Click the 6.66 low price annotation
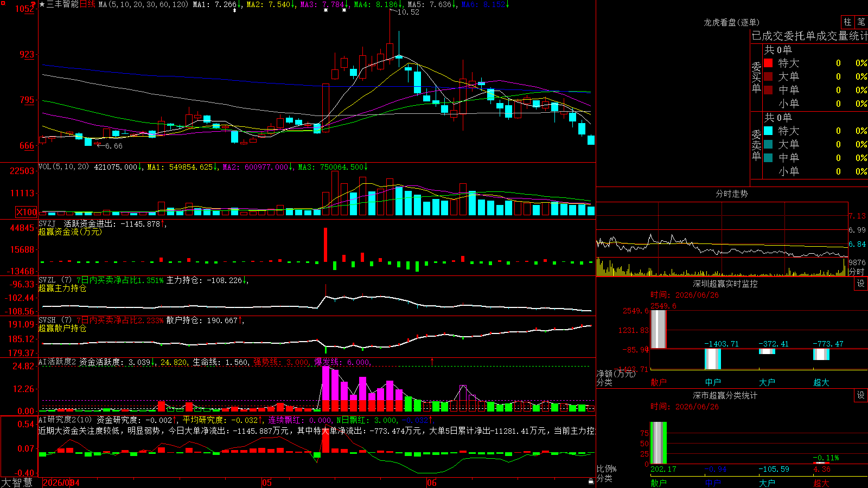The width and height of the screenshot is (868, 488). (113, 146)
